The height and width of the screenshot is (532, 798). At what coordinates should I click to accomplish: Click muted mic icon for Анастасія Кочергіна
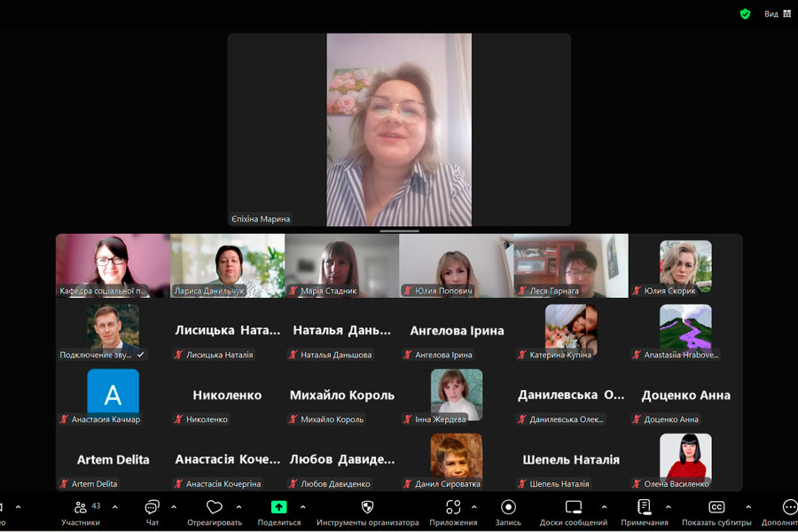click(x=178, y=483)
